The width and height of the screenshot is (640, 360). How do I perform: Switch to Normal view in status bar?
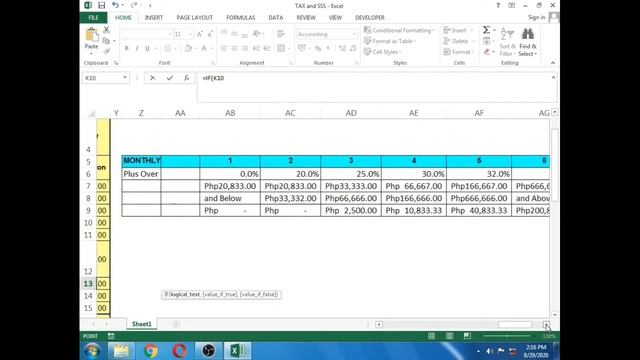(x=431, y=336)
